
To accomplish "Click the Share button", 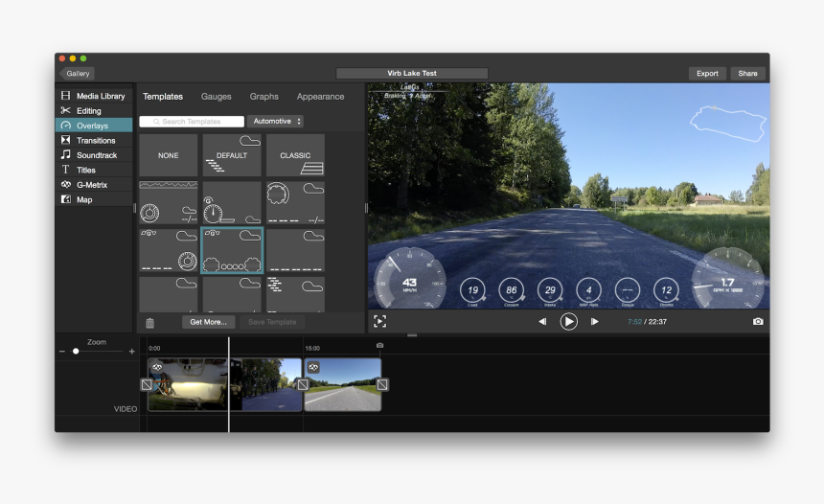I will pos(747,74).
